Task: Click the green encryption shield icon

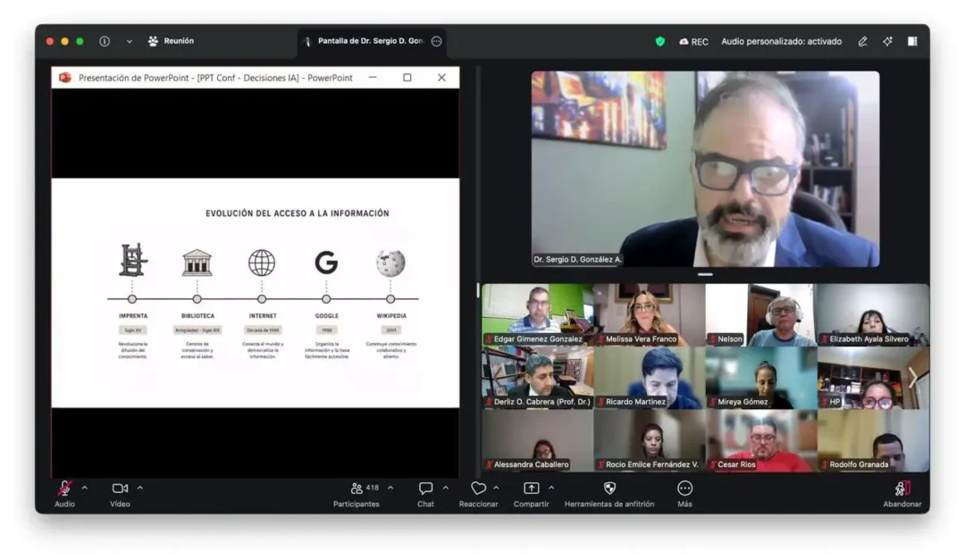Action: click(x=659, y=41)
